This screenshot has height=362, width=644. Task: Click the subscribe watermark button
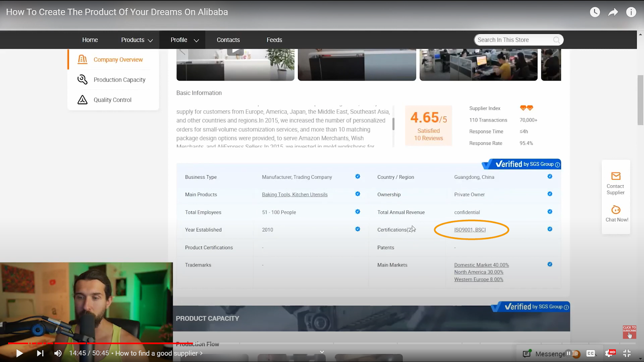tap(630, 332)
